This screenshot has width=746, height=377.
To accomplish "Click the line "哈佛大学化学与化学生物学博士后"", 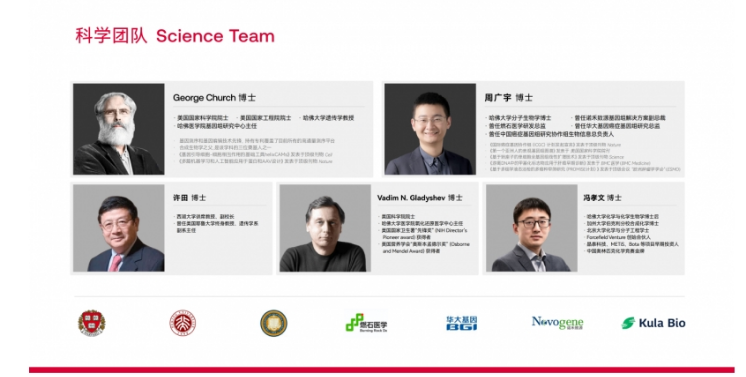I will tap(622, 217).
